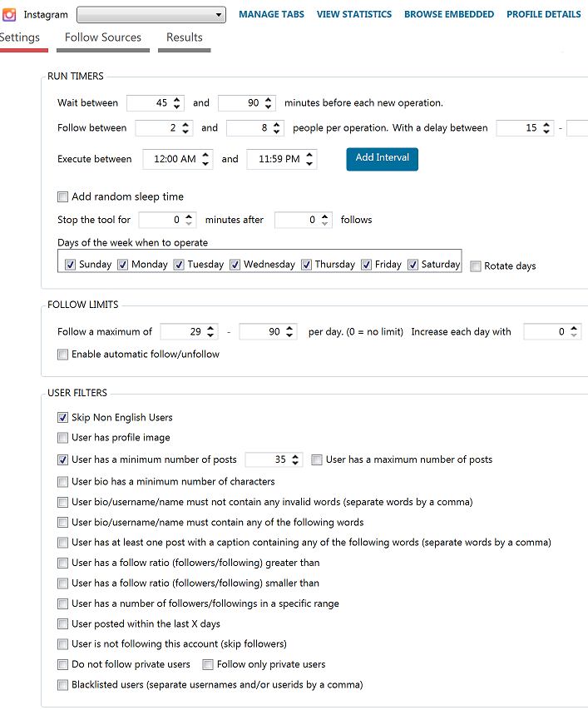Enable Add random sleep time

[63, 197]
